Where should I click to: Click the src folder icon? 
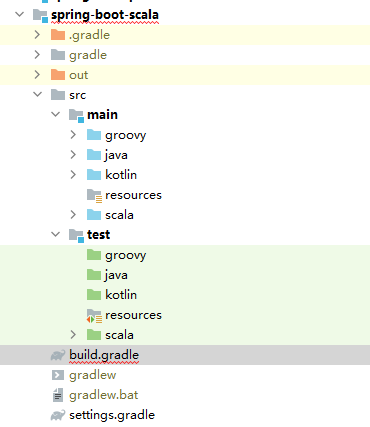pos(58,95)
